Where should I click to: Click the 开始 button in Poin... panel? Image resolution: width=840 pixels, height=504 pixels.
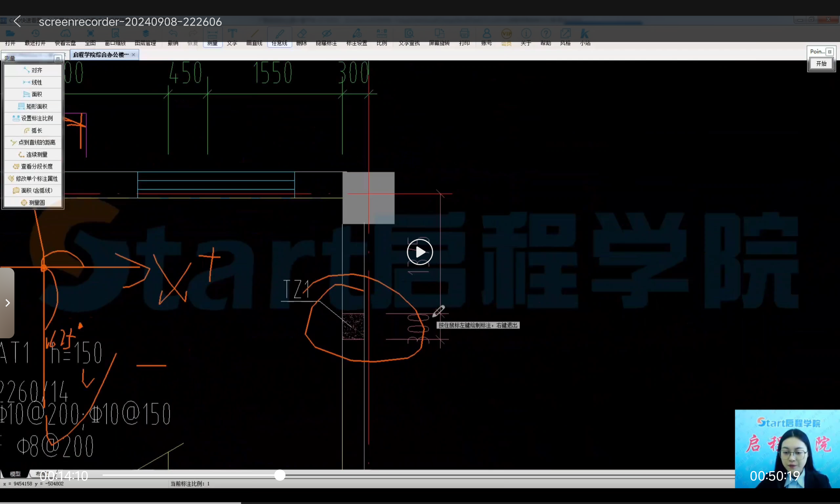point(821,64)
